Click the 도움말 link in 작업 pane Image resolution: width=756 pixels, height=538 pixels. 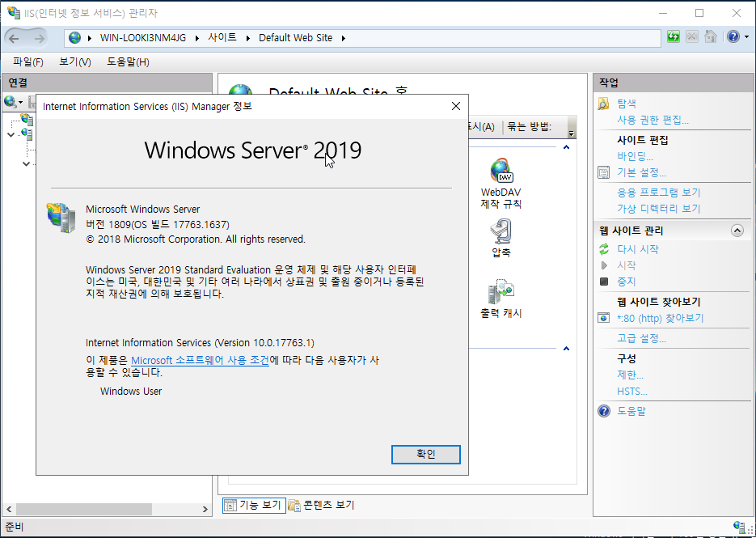(x=631, y=411)
